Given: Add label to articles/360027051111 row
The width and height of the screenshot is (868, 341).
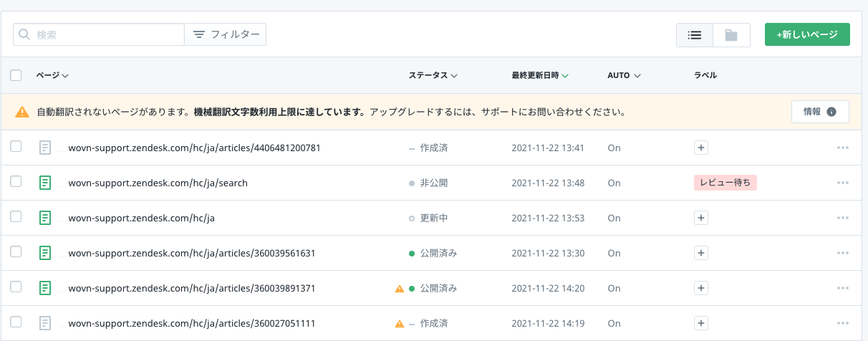Looking at the screenshot, I should tap(701, 323).
